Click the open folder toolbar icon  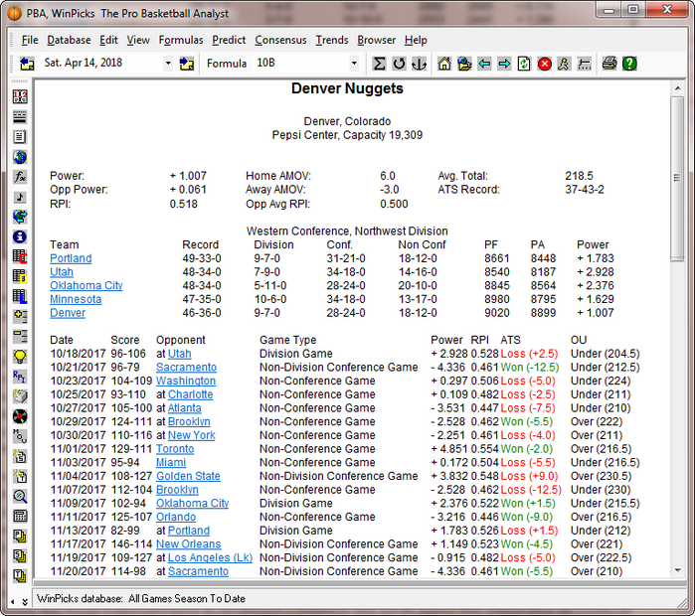click(x=464, y=64)
